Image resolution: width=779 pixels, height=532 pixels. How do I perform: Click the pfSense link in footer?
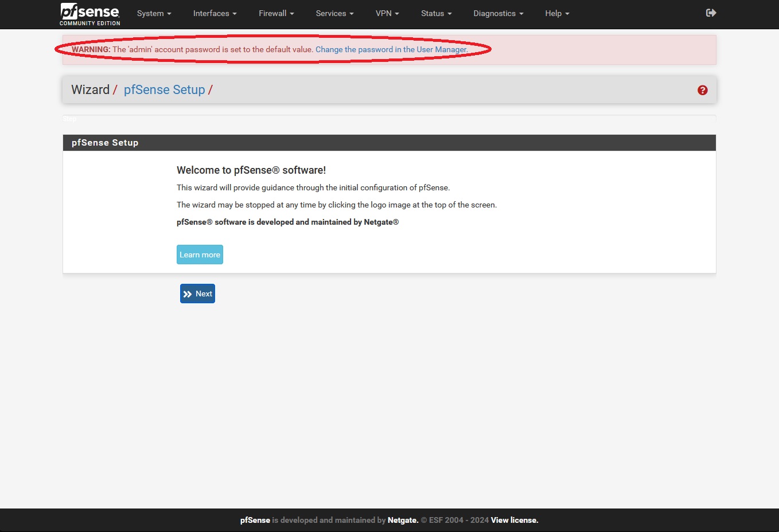coord(255,521)
